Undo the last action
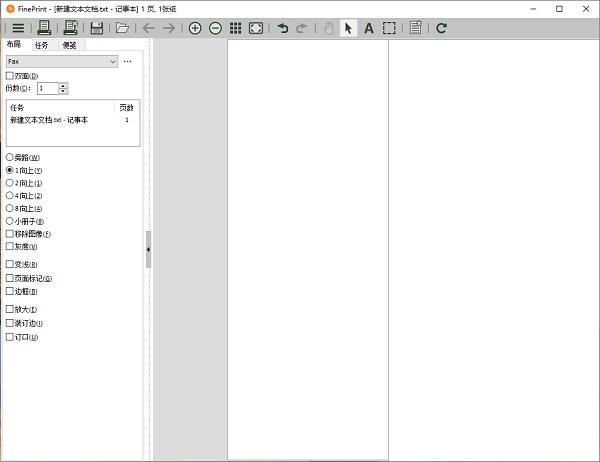 pos(282,29)
